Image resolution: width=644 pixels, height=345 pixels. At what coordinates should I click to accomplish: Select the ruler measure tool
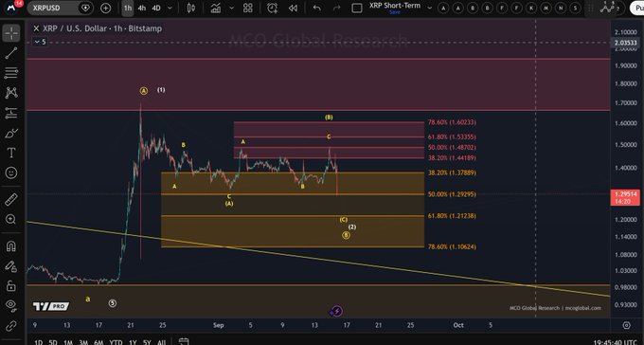pyautogui.click(x=11, y=200)
